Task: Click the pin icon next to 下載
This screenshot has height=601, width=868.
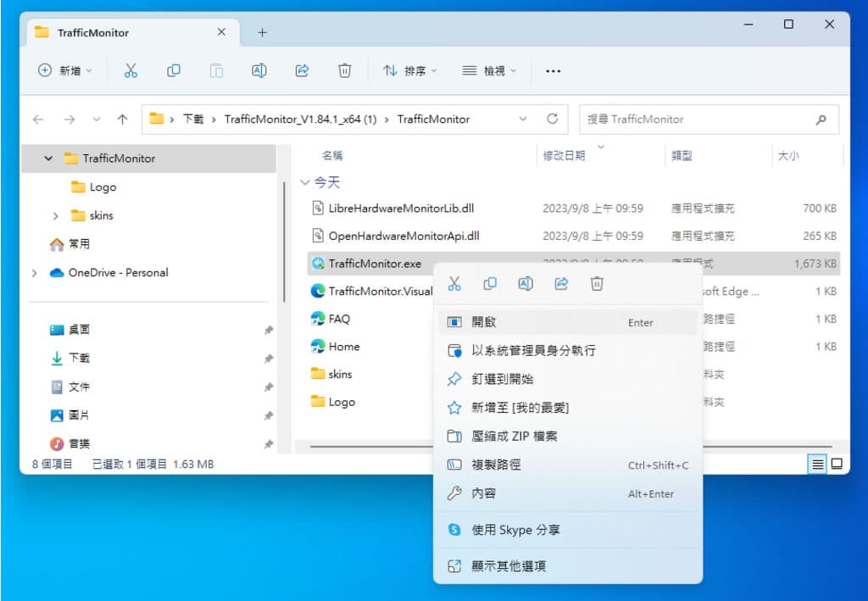Action: point(269,358)
